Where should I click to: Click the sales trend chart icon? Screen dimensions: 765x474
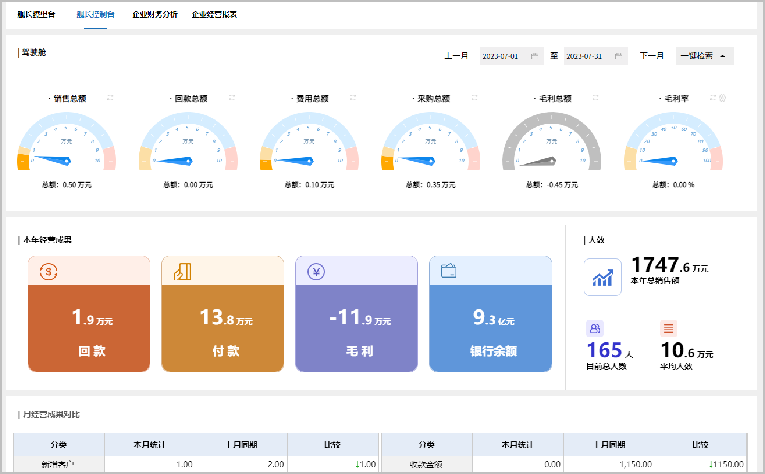pyautogui.click(x=602, y=278)
